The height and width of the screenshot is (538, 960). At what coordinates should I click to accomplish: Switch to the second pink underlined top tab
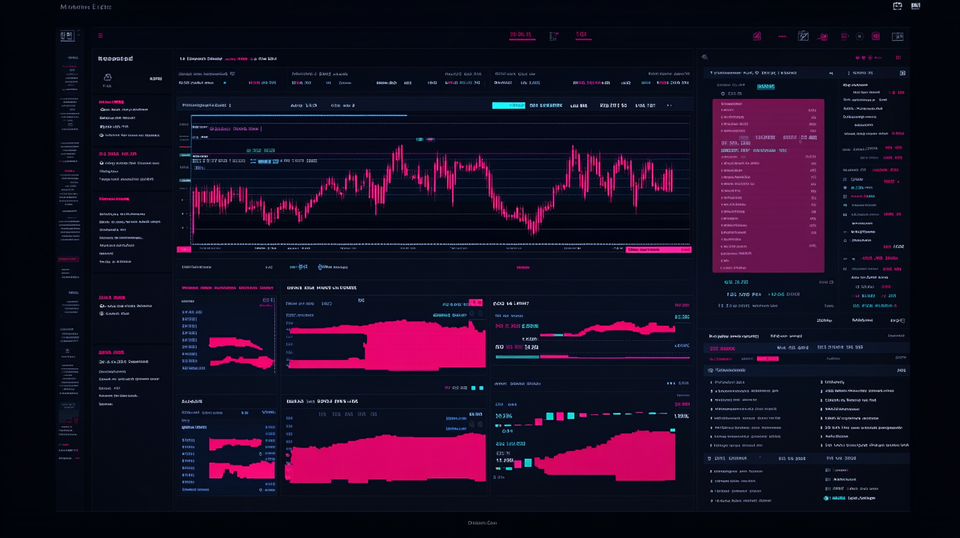tap(581, 36)
